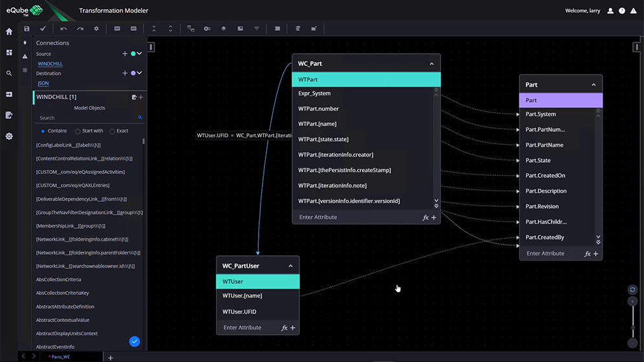This screenshot has width=644, height=362.
Task: Click the fx icon in Part node
Action: [587, 253]
